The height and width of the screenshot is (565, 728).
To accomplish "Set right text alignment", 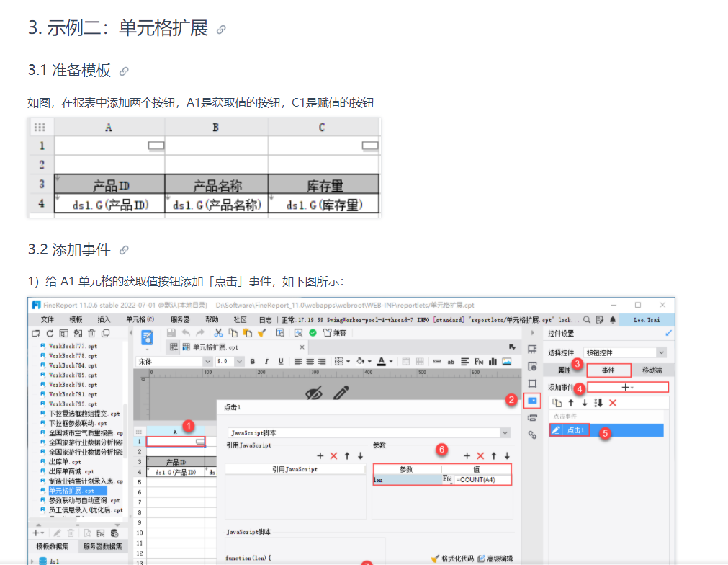I will coord(322,362).
